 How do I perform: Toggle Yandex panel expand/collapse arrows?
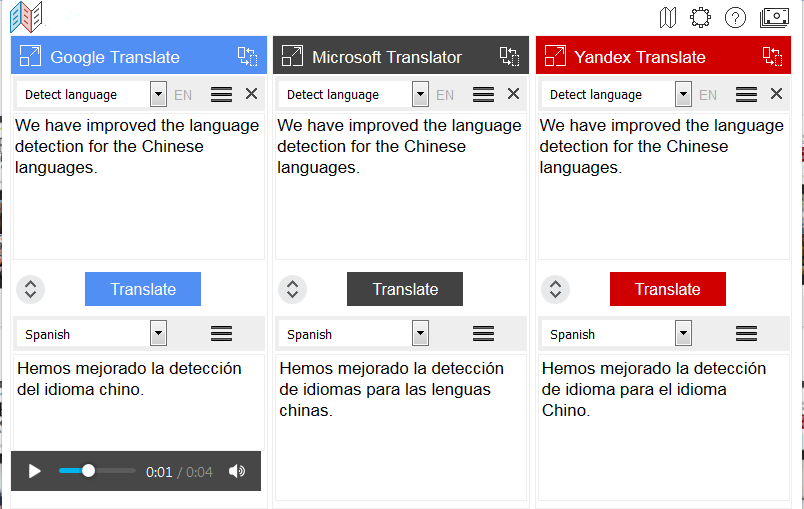[x=555, y=289]
